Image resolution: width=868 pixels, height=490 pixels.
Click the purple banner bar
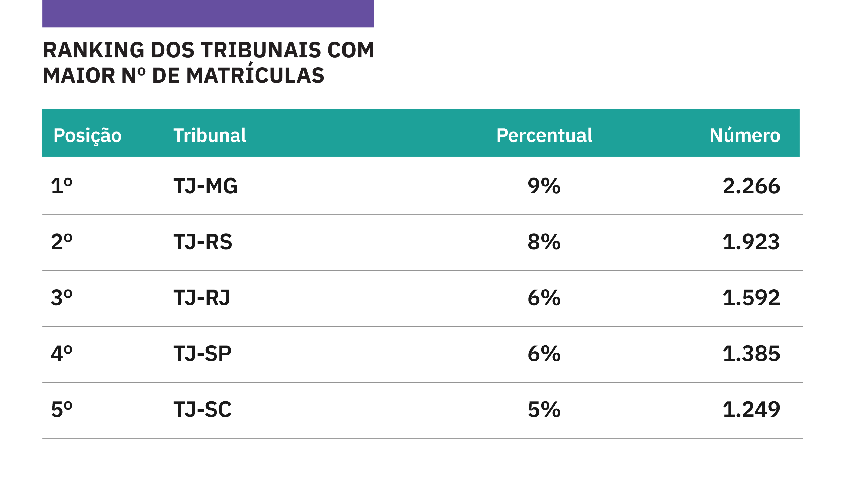point(208,14)
